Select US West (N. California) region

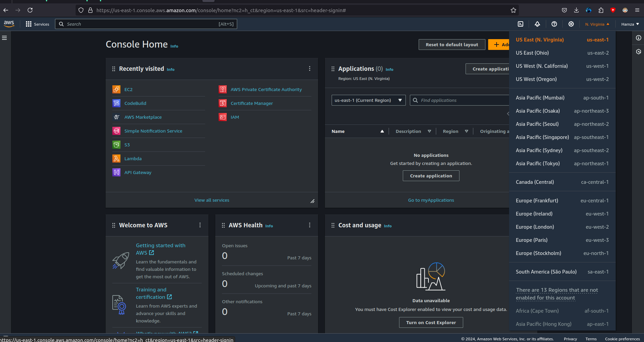(562, 66)
